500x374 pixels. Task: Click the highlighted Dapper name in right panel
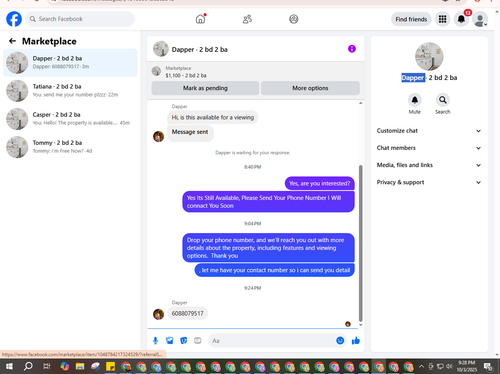[x=413, y=78]
